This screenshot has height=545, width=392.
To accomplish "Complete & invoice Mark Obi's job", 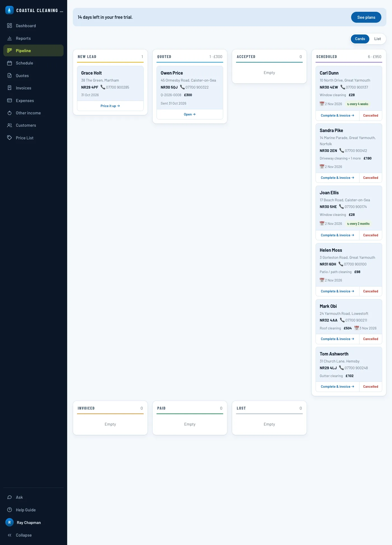I will click(x=337, y=339).
